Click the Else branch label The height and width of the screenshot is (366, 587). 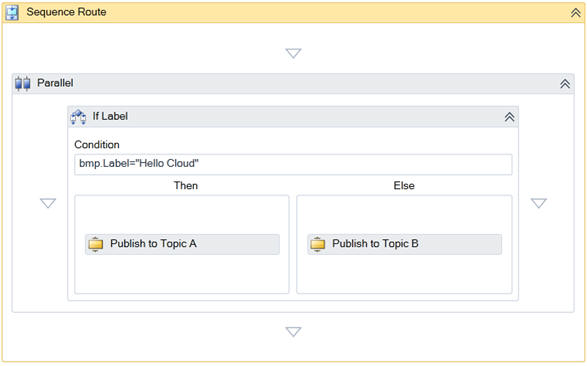coord(404,186)
